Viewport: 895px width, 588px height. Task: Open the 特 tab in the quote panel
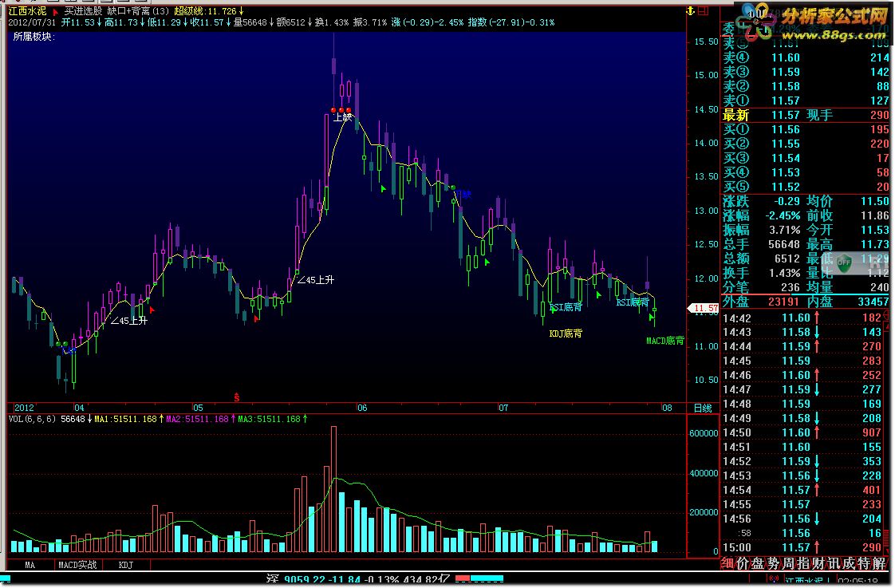(x=865, y=563)
